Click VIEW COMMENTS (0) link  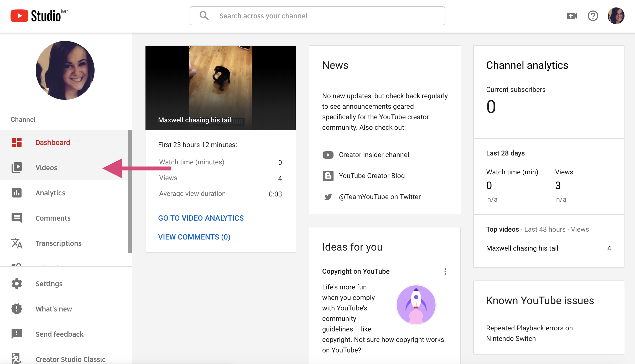(x=194, y=237)
